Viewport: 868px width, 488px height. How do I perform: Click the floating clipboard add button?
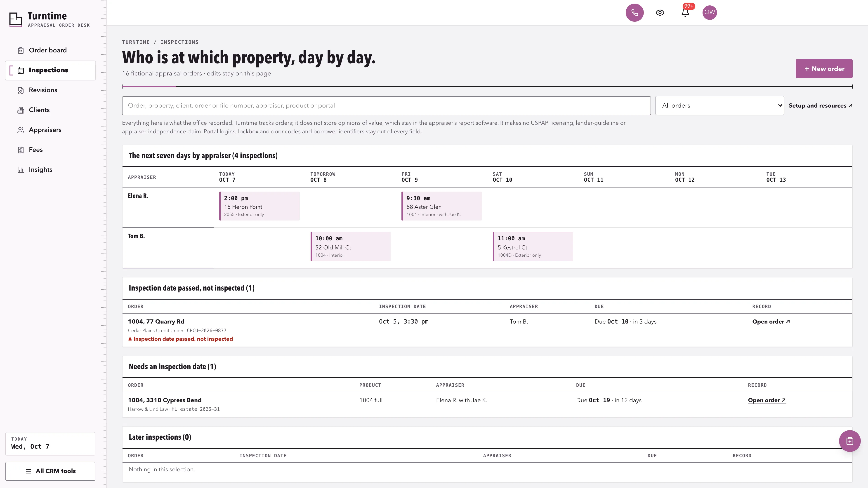click(x=849, y=441)
